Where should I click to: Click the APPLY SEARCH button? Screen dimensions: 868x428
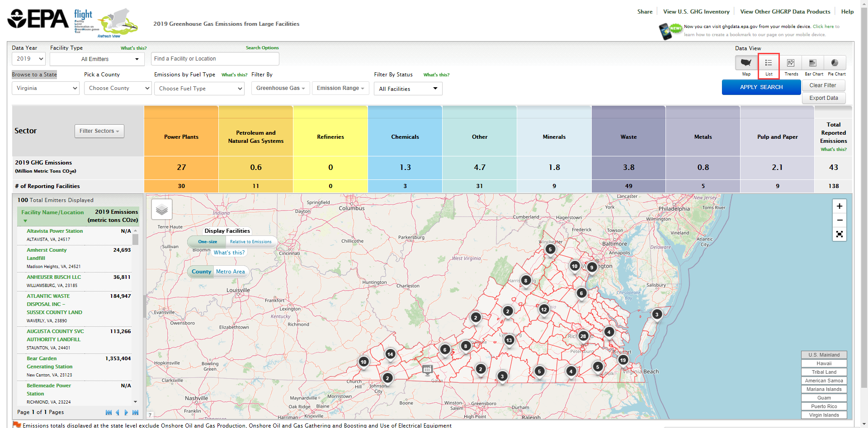pyautogui.click(x=761, y=87)
